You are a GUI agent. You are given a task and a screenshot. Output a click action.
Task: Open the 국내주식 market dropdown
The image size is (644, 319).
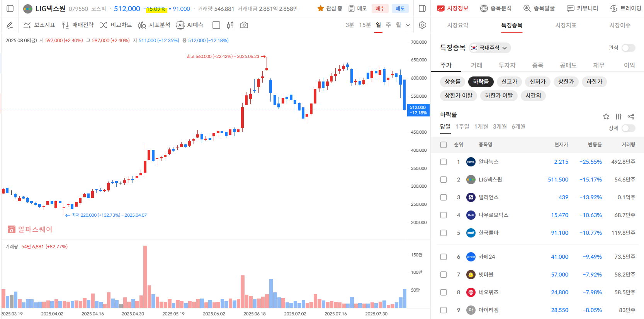[x=490, y=48]
